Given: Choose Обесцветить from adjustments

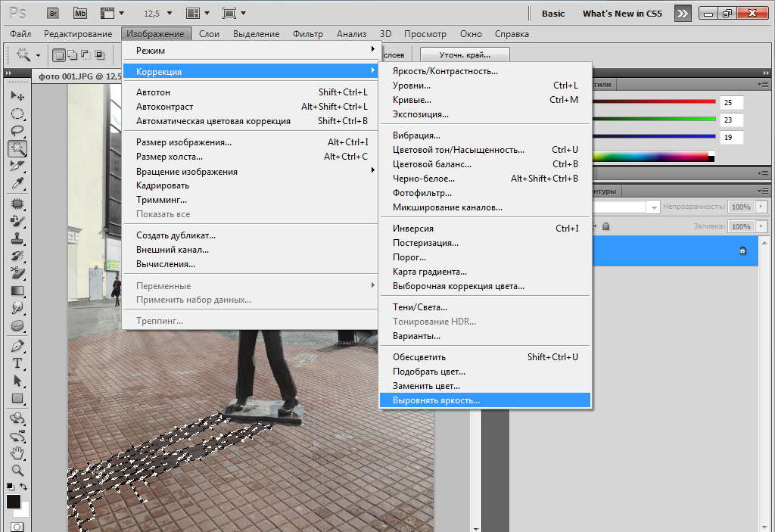Looking at the screenshot, I should point(485,357).
